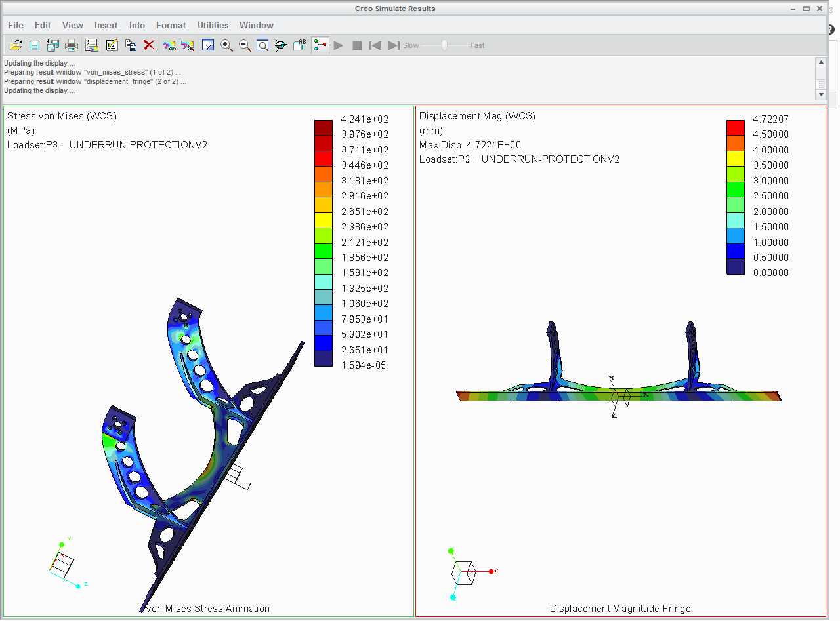Activate the Zoom In magnifier

(226, 45)
